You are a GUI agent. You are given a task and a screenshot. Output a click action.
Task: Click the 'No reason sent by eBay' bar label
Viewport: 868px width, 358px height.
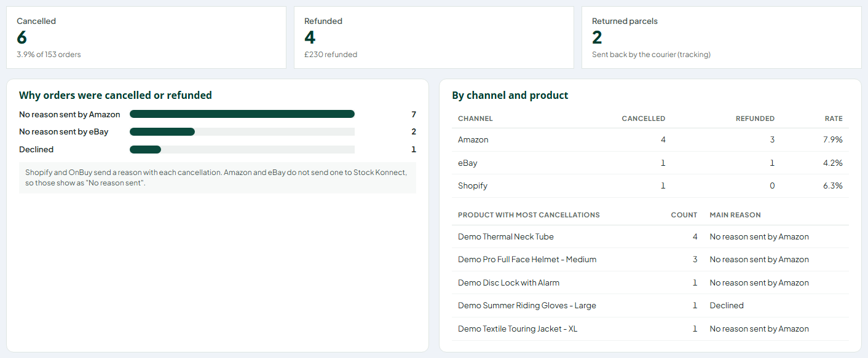[x=63, y=131]
